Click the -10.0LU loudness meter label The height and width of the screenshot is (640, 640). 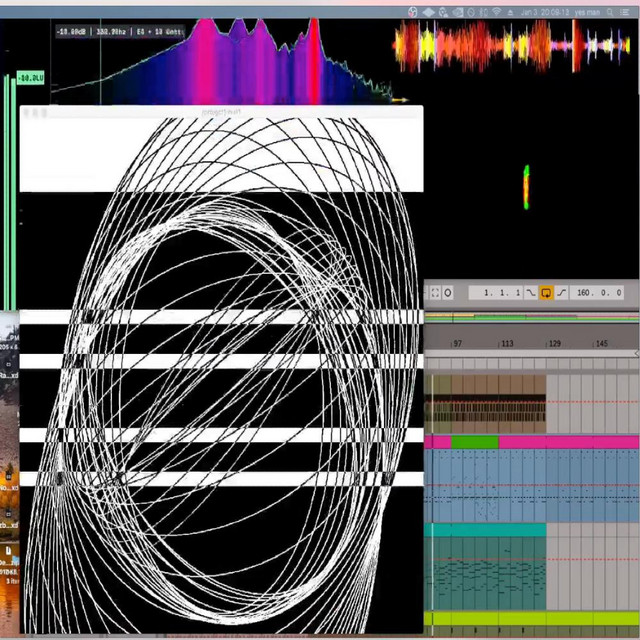pos(29,78)
